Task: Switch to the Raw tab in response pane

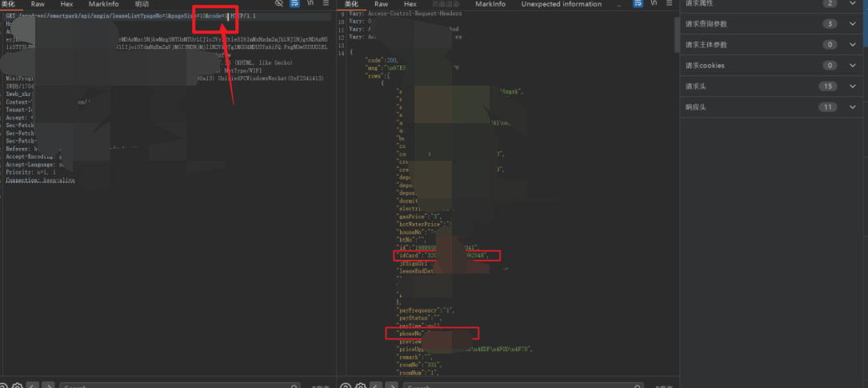Action: (382, 4)
